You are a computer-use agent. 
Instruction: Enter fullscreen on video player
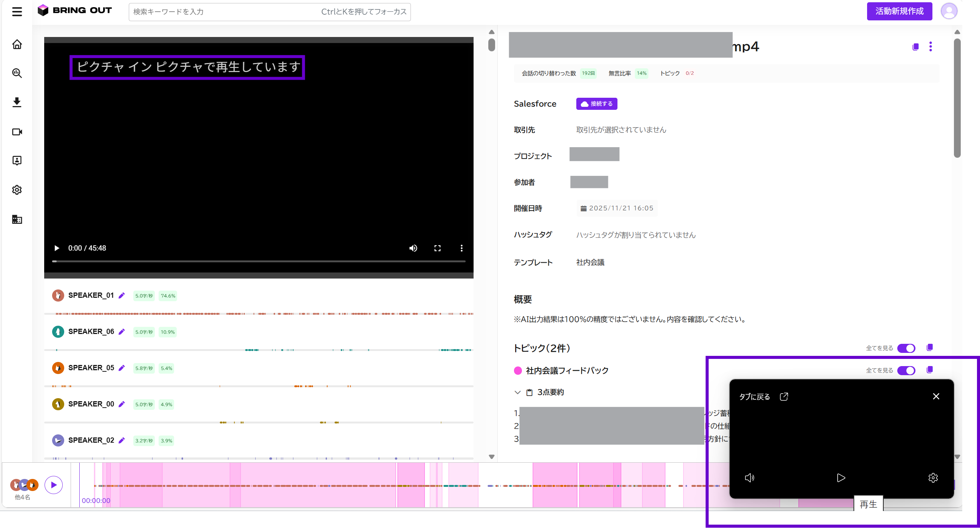click(x=437, y=248)
